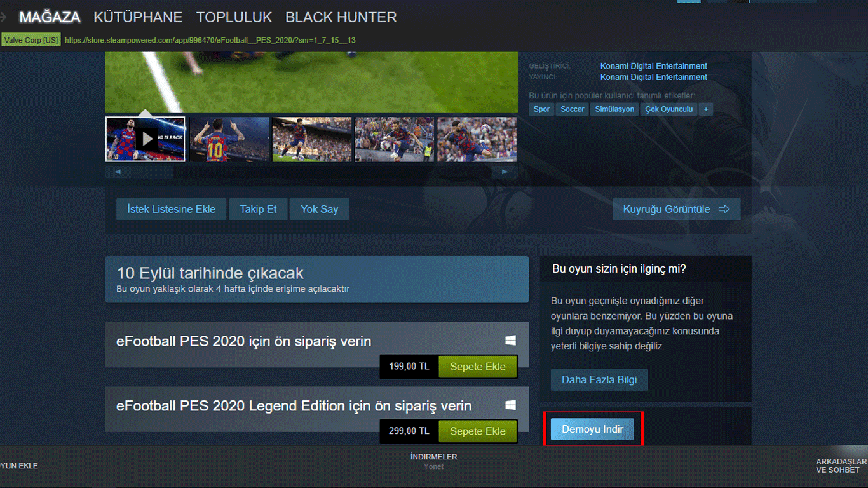Open queue via Kuyruğu Görüntüle arrow
868x488 pixels.
pyautogui.click(x=724, y=209)
